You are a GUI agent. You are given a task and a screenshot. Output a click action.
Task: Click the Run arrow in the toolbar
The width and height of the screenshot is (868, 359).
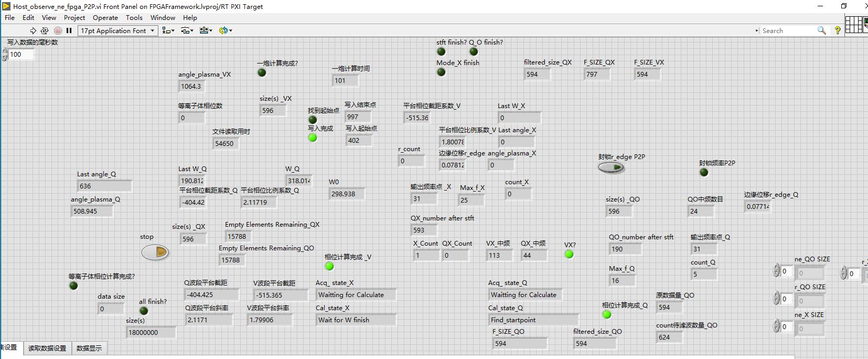pos(33,31)
